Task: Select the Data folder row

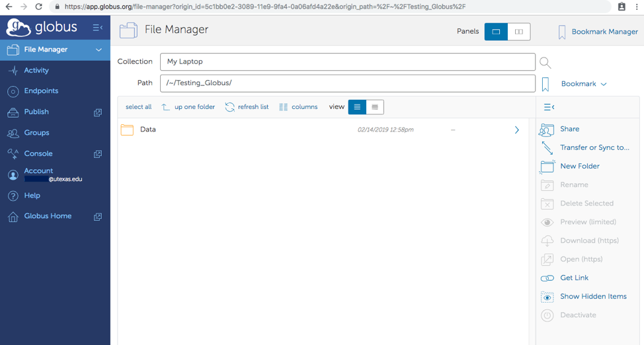Action: [323, 130]
